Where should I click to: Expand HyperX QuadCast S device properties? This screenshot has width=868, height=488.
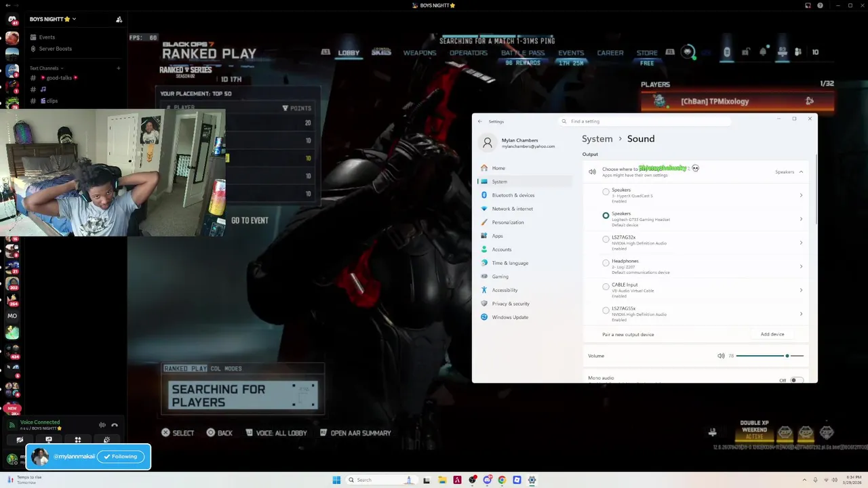click(x=801, y=195)
